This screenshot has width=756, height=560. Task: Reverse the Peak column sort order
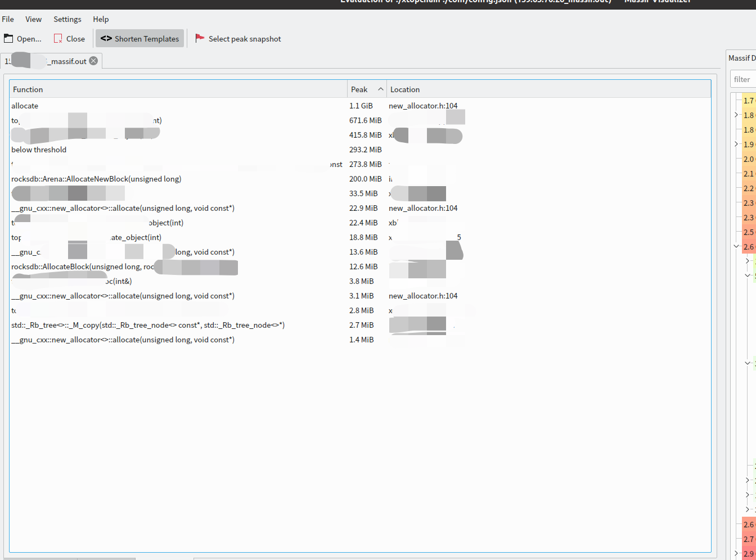click(x=365, y=89)
